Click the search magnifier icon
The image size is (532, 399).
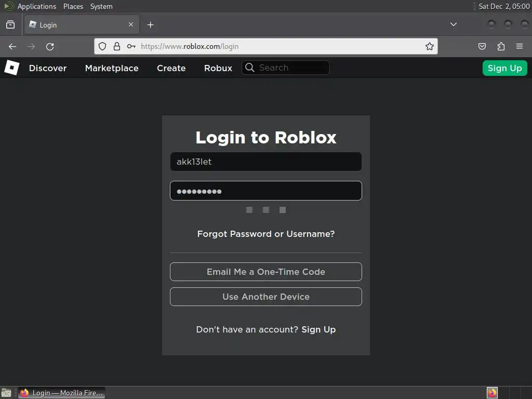click(250, 68)
